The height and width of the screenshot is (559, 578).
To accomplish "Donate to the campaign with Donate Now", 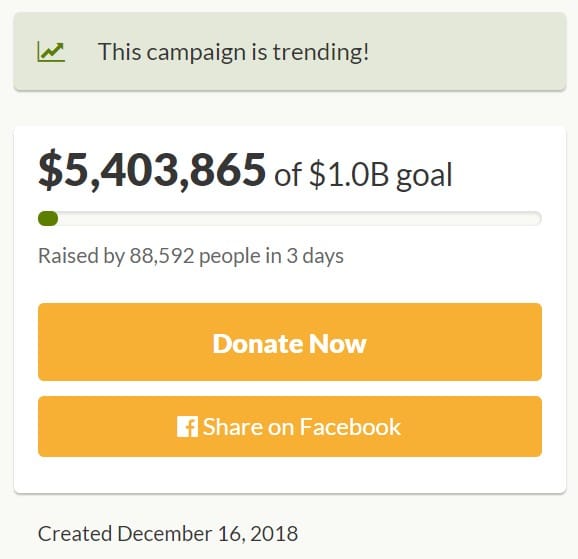I will 290,342.
